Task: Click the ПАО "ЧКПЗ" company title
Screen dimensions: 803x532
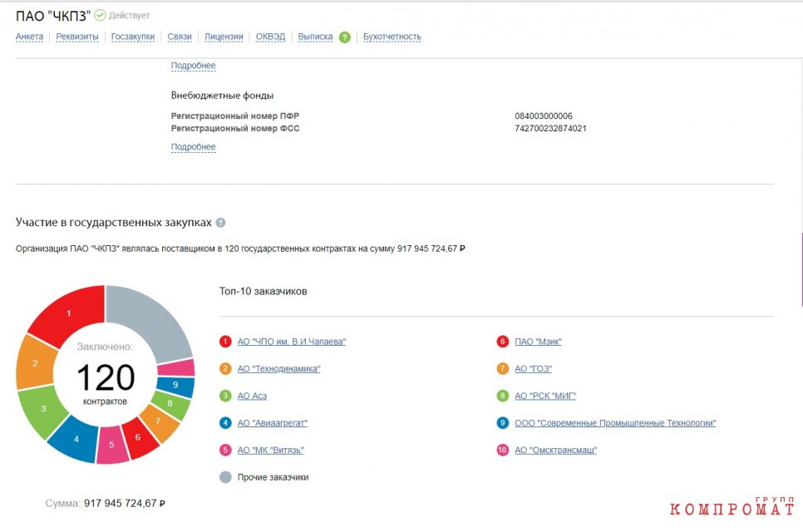Action: pos(52,16)
